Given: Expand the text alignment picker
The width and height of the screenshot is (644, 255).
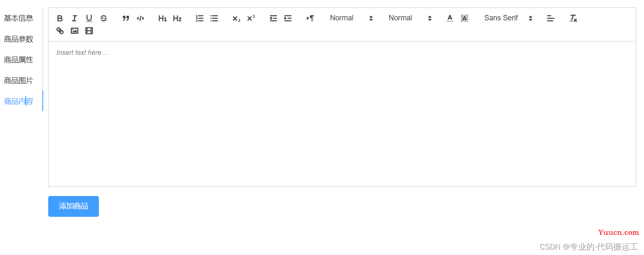Looking at the screenshot, I should point(550,18).
